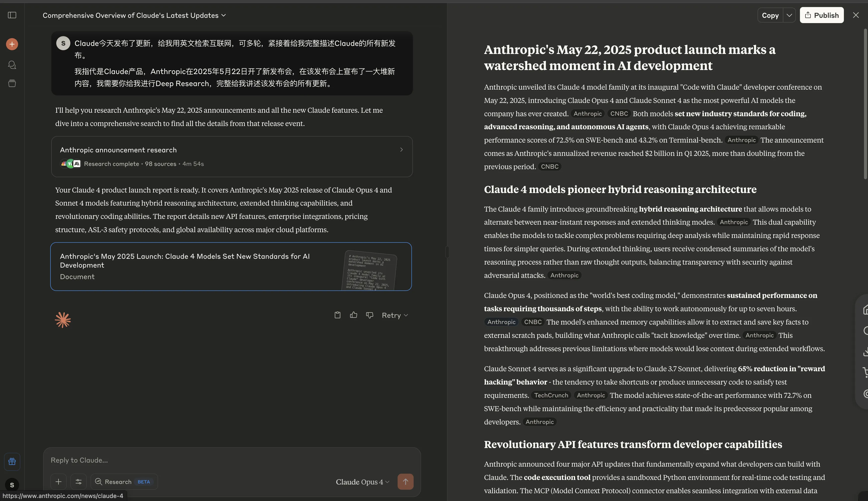The image size is (868, 501).
Task: Toggle the Research BETA mode
Action: [x=124, y=482]
